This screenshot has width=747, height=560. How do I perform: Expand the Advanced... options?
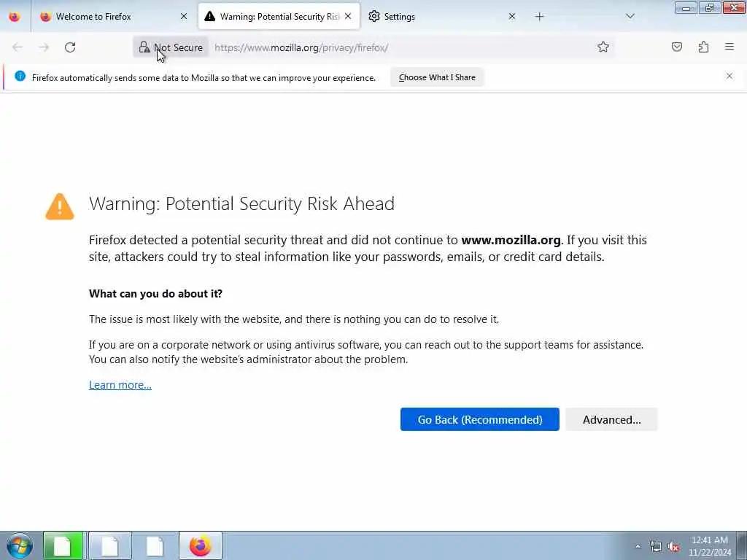612,419
